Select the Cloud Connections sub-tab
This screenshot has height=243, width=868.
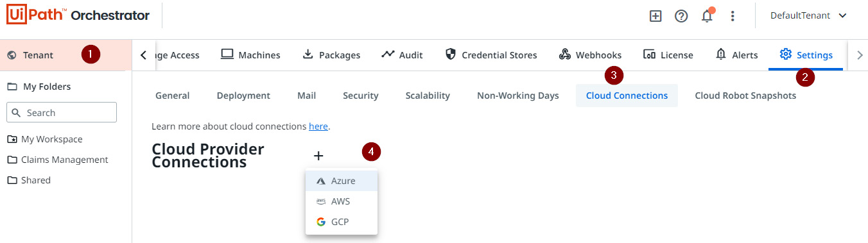tap(627, 96)
